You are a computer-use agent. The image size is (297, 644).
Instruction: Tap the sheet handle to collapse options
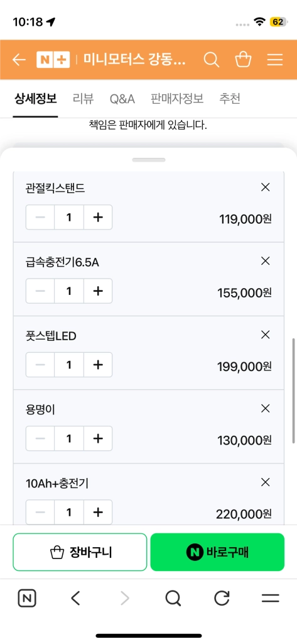tap(148, 160)
